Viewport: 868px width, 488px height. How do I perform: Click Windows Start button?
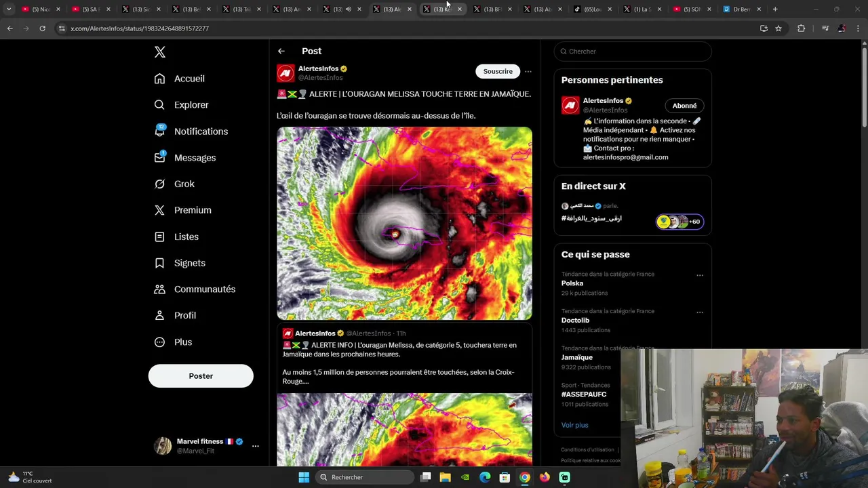point(304,477)
